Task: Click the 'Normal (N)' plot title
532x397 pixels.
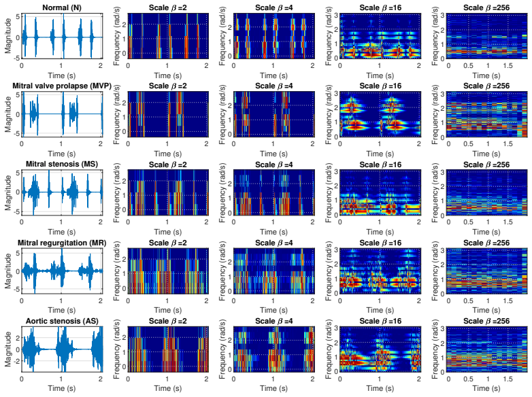Action: click(x=62, y=7)
